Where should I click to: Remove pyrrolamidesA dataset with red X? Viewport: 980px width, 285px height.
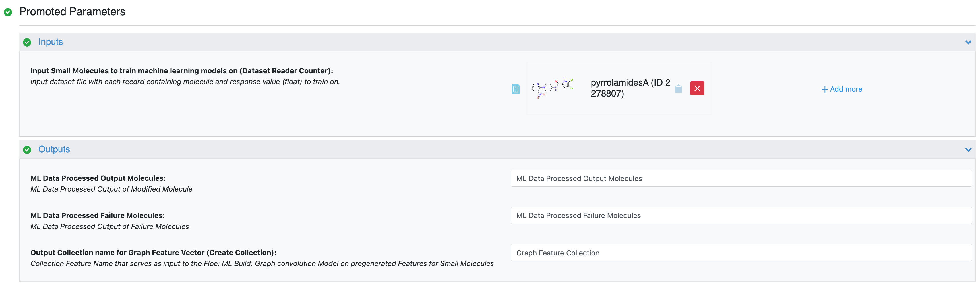click(x=697, y=88)
